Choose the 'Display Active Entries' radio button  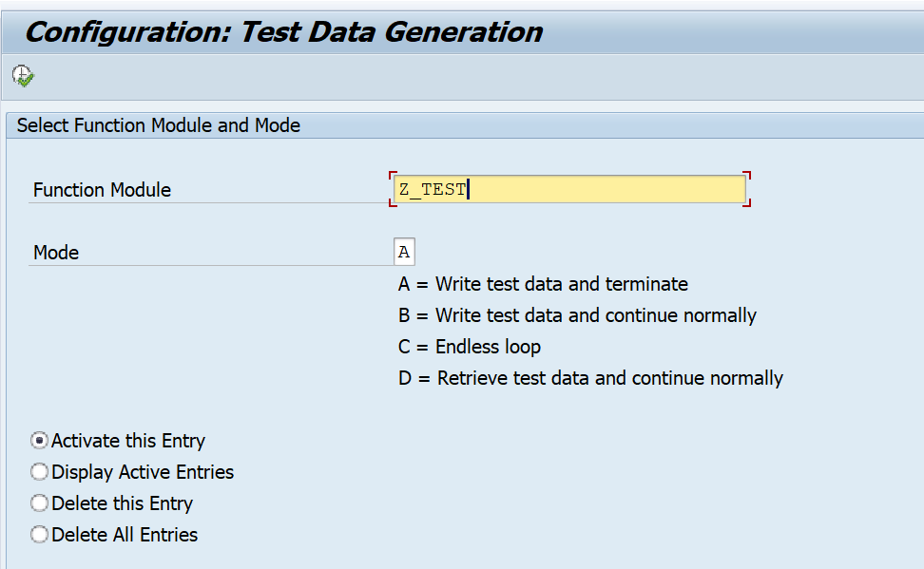[40, 472]
